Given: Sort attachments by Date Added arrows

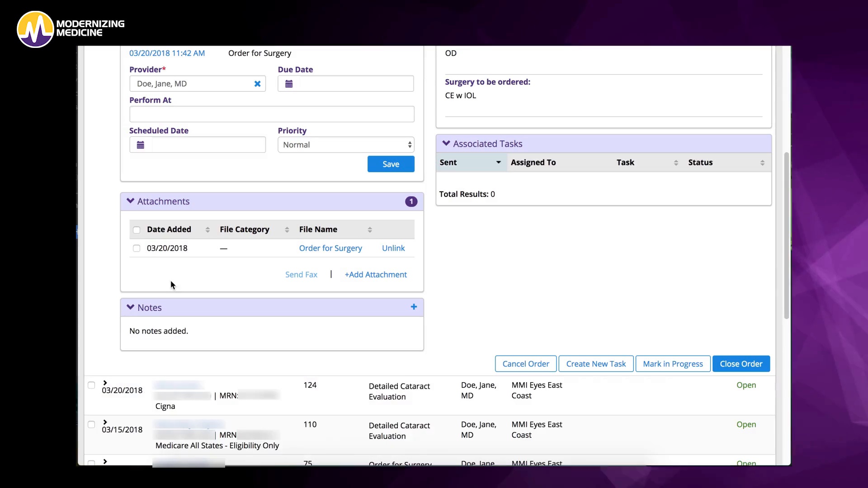Looking at the screenshot, I should click(208, 230).
